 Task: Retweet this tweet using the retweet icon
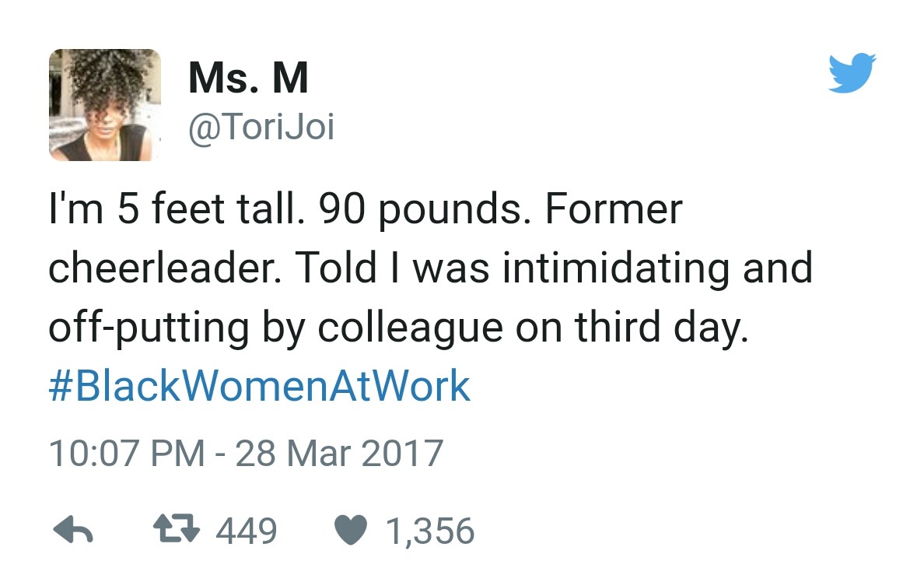coord(177,531)
